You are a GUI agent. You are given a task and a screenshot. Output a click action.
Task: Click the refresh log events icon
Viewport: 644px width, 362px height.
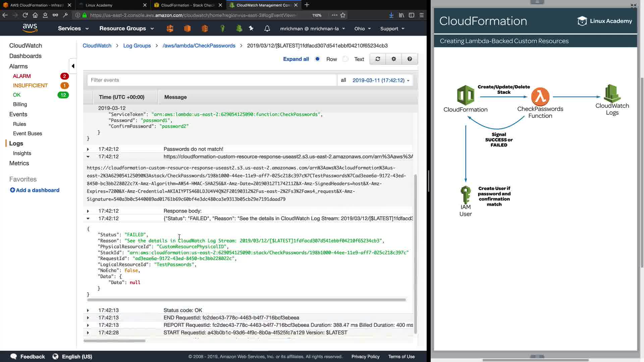(x=378, y=59)
